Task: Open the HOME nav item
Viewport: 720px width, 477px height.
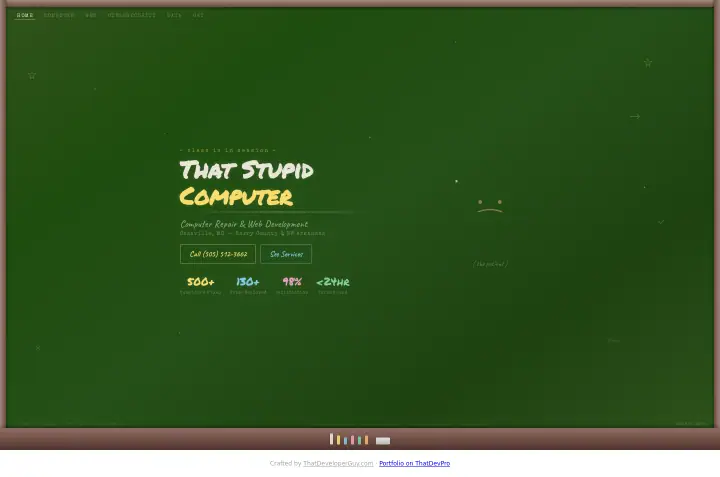Action: [x=25, y=15]
